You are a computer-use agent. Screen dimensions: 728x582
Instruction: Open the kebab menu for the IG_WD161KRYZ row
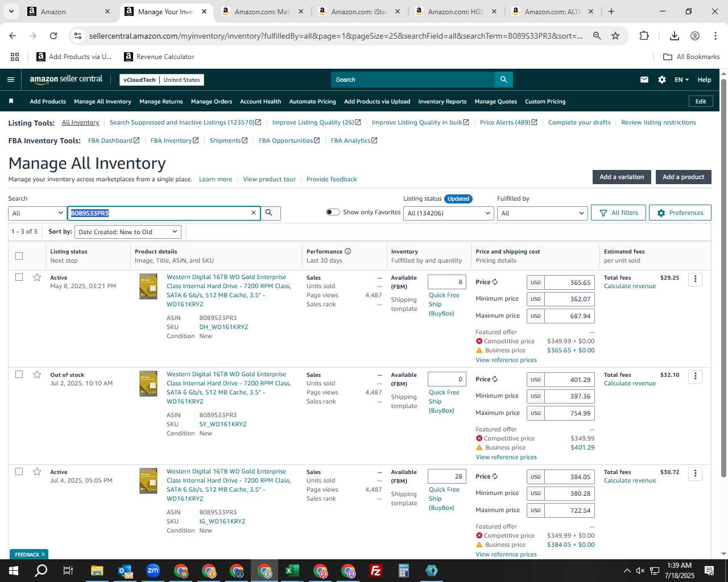pyautogui.click(x=695, y=473)
